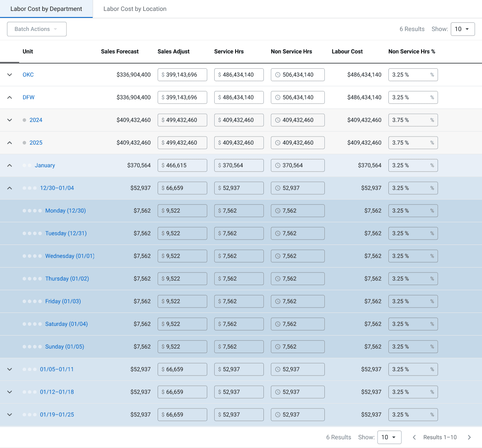This screenshot has height=448, width=482.
Task: Open Sunday (01/05) link
Action: click(x=64, y=347)
